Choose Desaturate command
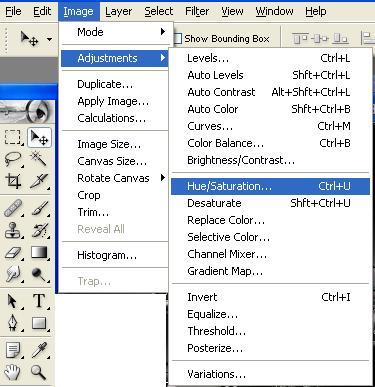This screenshot has width=375, height=387. point(270,203)
